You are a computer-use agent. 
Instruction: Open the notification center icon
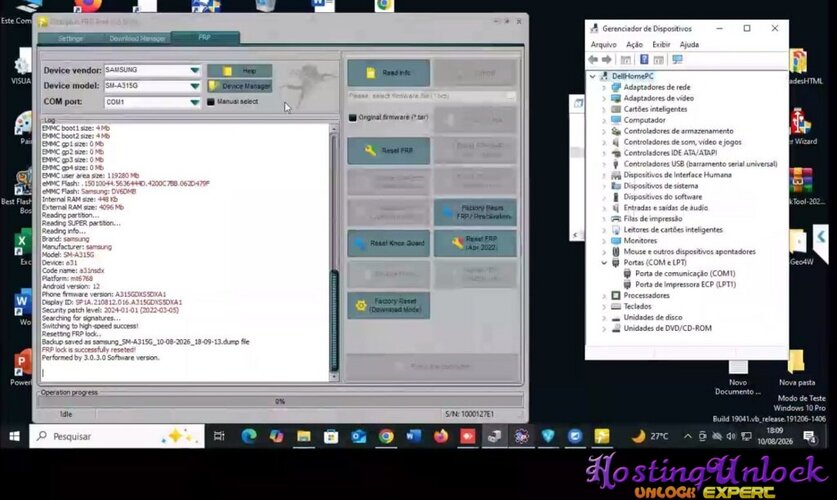click(x=810, y=437)
